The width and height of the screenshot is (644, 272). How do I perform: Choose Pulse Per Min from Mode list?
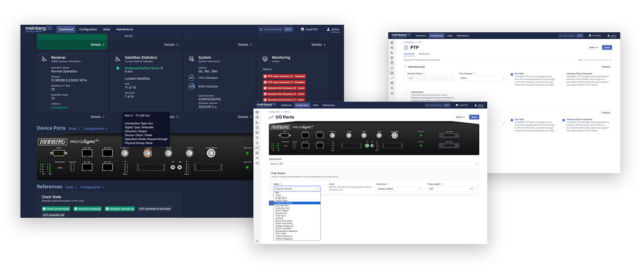283,206
